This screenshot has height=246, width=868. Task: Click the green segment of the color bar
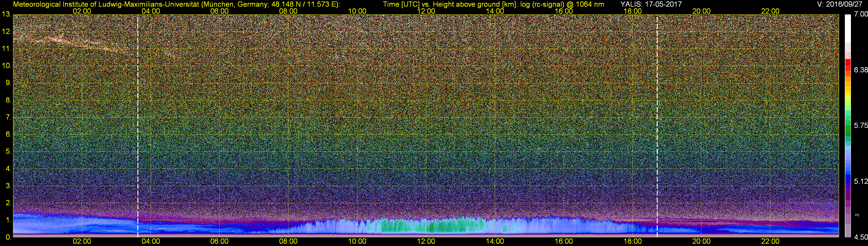[848, 128]
